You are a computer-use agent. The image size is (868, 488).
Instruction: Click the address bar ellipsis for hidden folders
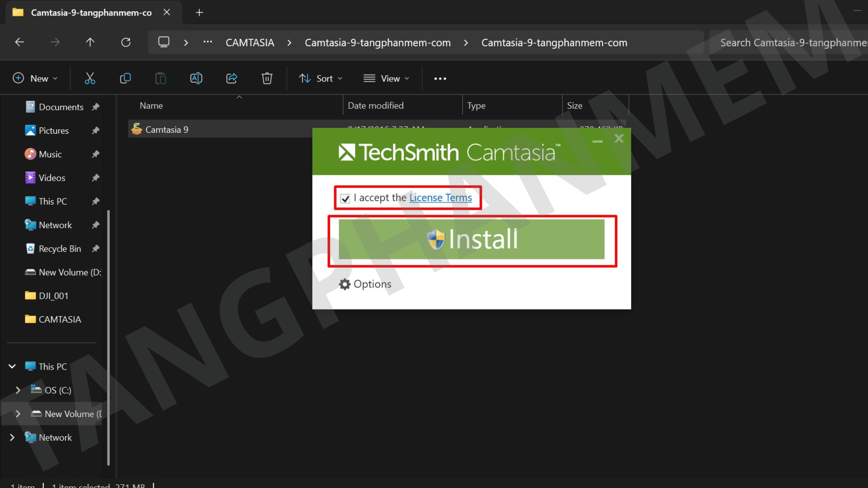208,42
